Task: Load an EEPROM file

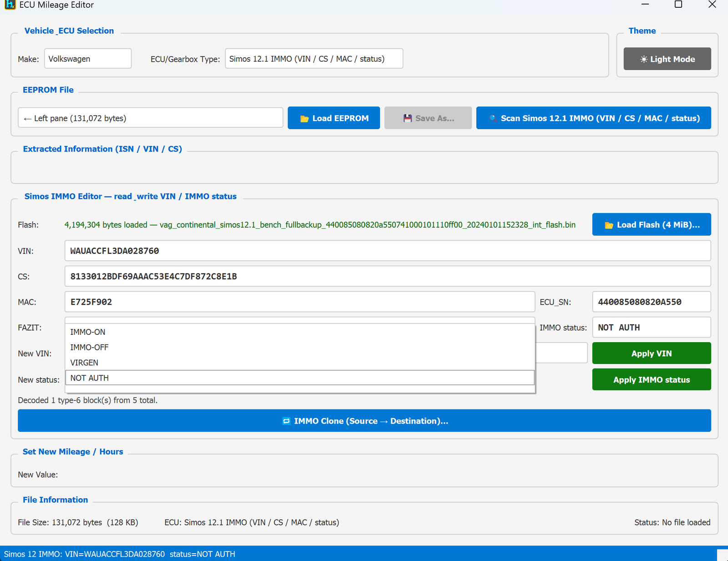Action: click(334, 118)
